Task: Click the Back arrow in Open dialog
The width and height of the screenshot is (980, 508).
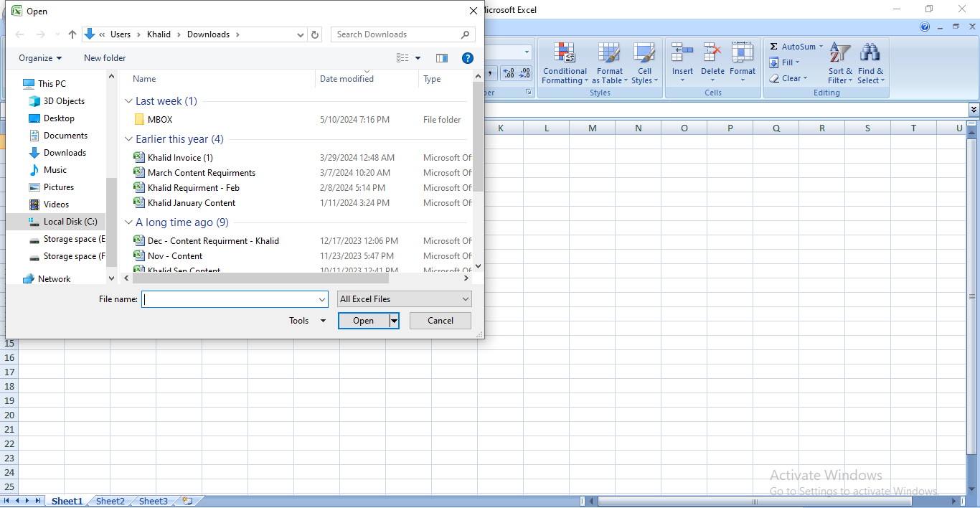Action: click(19, 34)
